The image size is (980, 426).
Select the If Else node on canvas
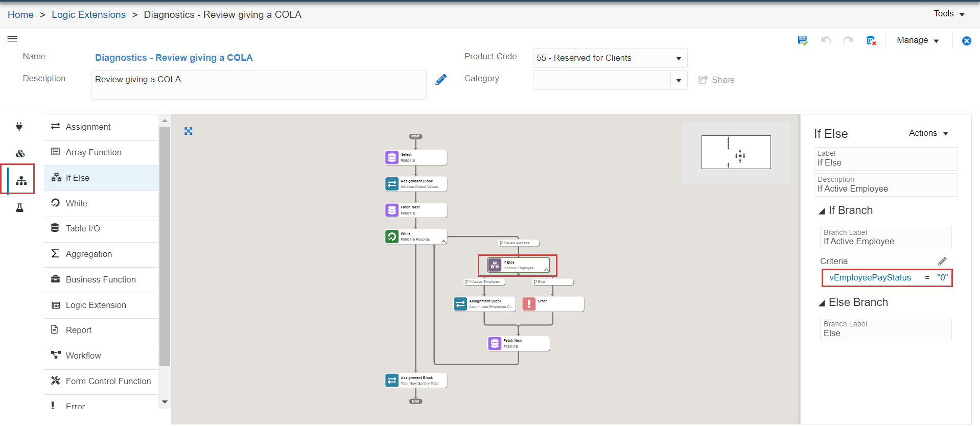519,265
